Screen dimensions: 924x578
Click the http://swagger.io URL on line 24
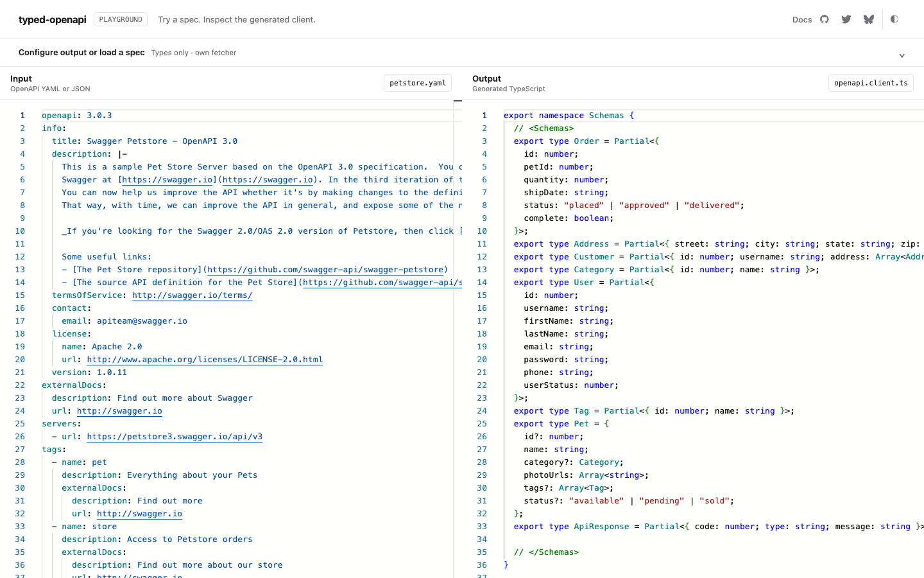(119, 411)
